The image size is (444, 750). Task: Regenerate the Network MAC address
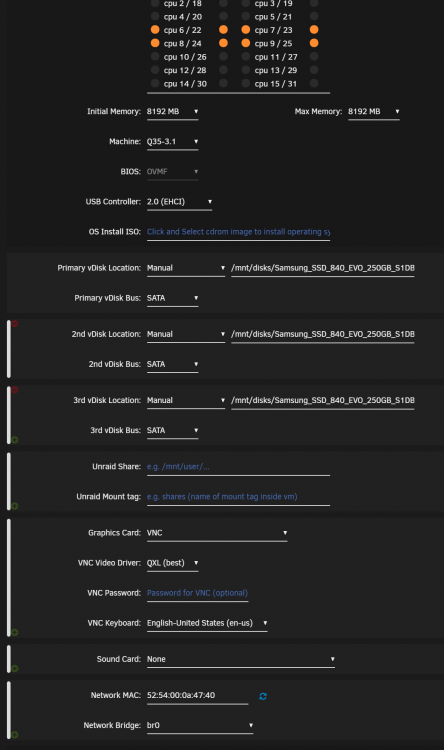point(263,696)
